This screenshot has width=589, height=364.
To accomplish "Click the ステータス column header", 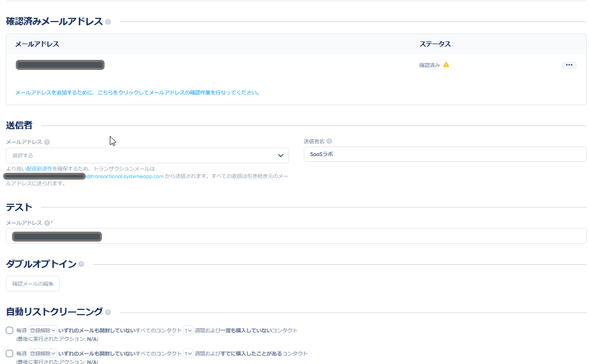I will (435, 44).
